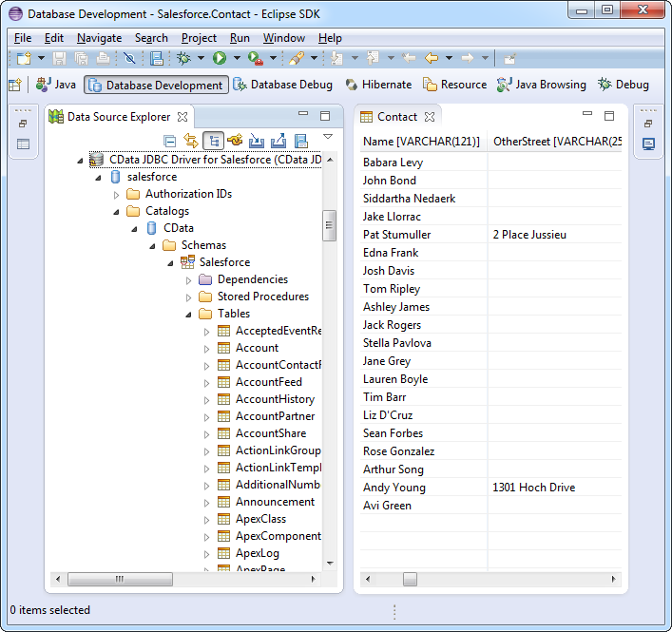672x632 pixels.
Task: Open the Data Source Explorer view menu dropdown
Action: pyautogui.click(x=328, y=137)
